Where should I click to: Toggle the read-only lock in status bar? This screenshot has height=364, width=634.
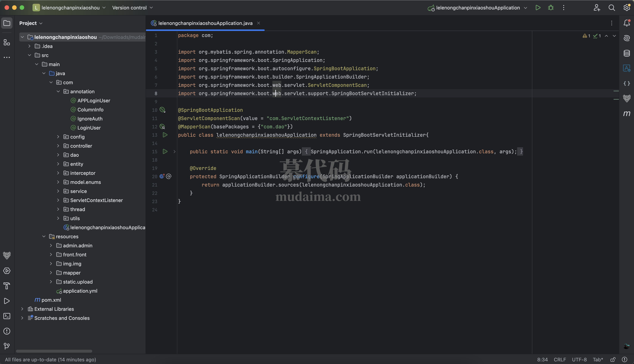(x=613, y=359)
